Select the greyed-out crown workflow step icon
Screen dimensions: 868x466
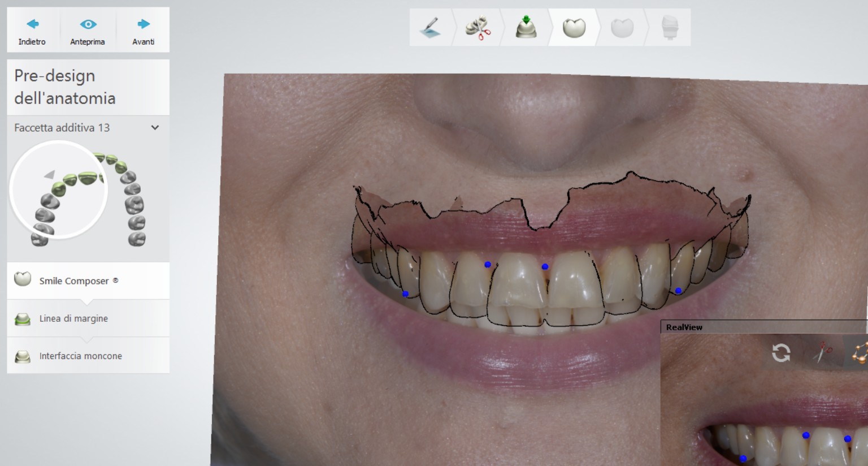622,27
